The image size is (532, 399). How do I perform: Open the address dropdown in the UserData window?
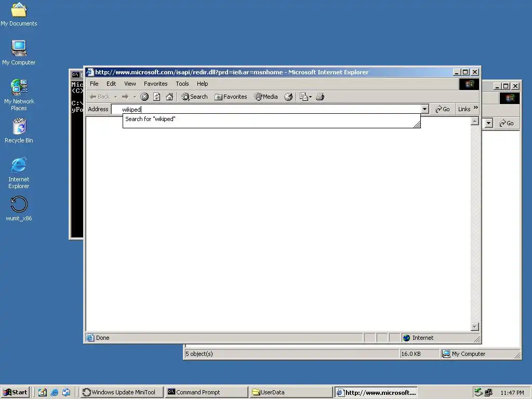[488, 123]
